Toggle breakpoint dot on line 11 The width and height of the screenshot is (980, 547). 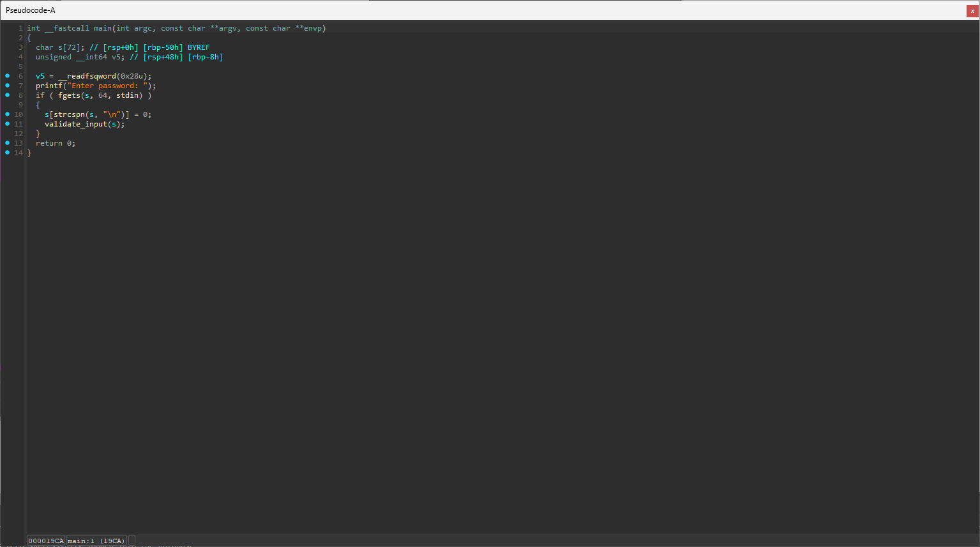pyautogui.click(x=8, y=124)
